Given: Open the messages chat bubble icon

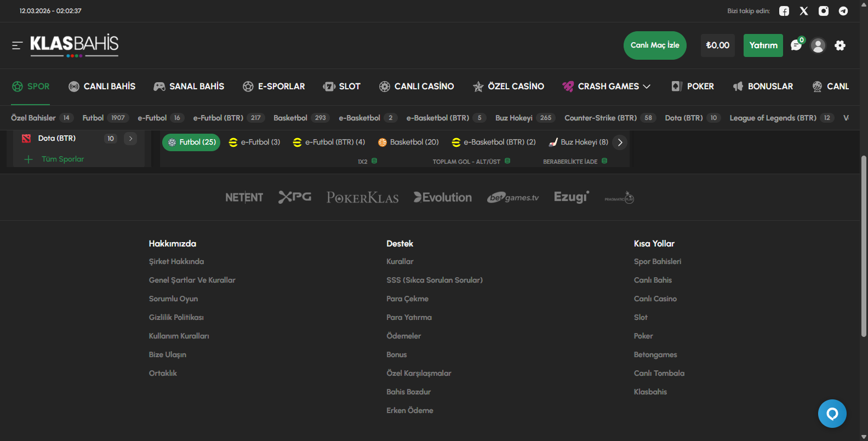Looking at the screenshot, I should pos(796,45).
